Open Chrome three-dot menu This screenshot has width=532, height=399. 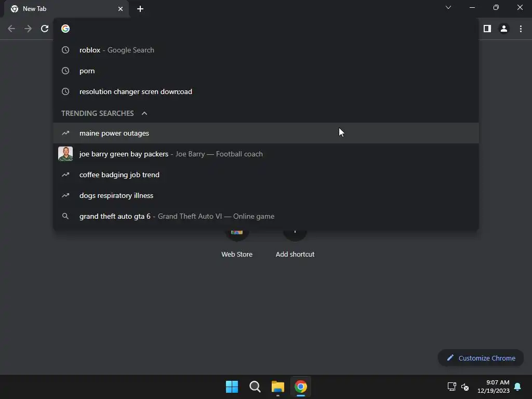point(521,29)
